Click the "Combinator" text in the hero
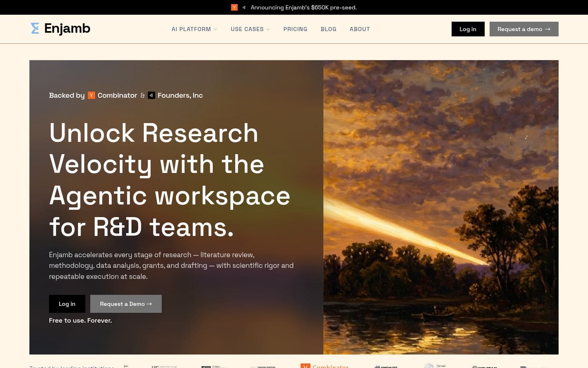This screenshot has width=588, height=368. (x=117, y=95)
